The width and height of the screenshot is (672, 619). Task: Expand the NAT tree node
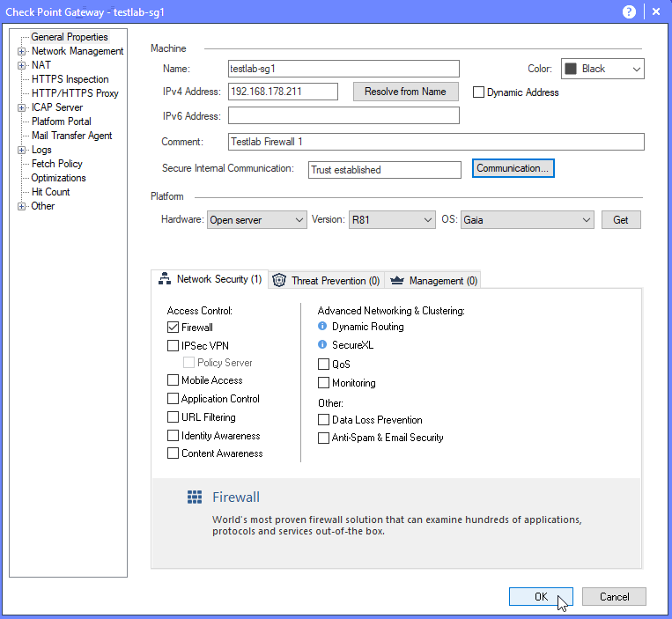coord(21,65)
